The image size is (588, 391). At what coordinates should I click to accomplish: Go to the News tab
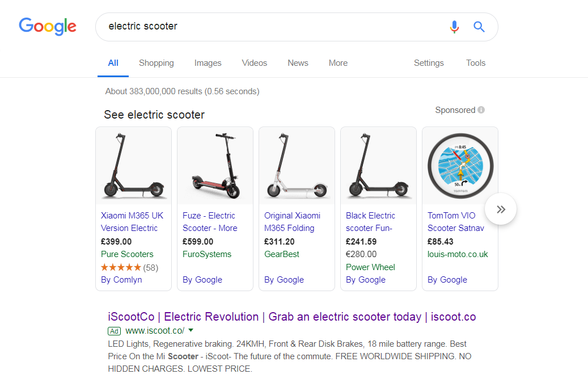pyautogui.click(x=298, y=63)
